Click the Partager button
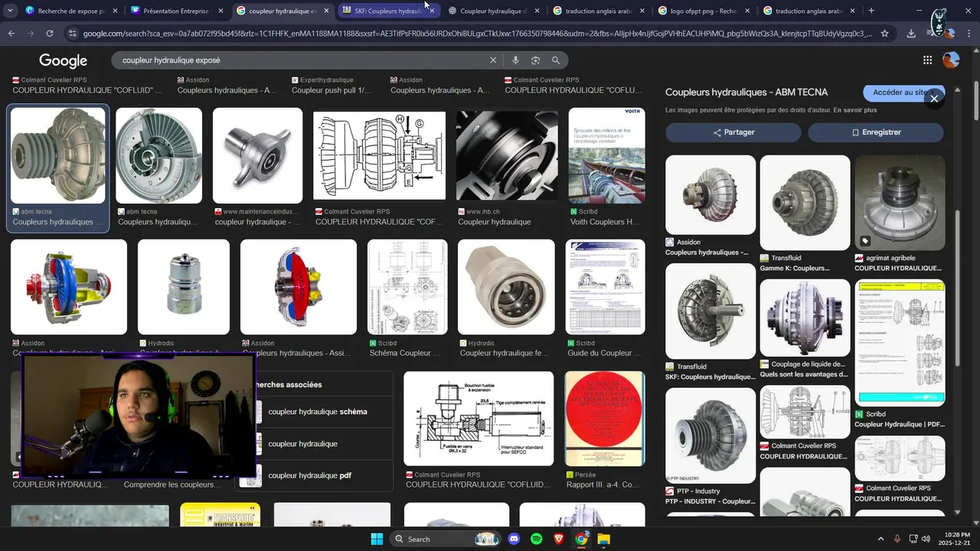This screenshot has height=551, width=980. point(733,132)
